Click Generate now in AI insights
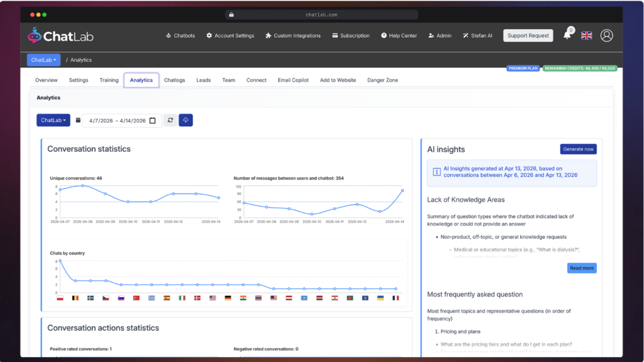 579,149
